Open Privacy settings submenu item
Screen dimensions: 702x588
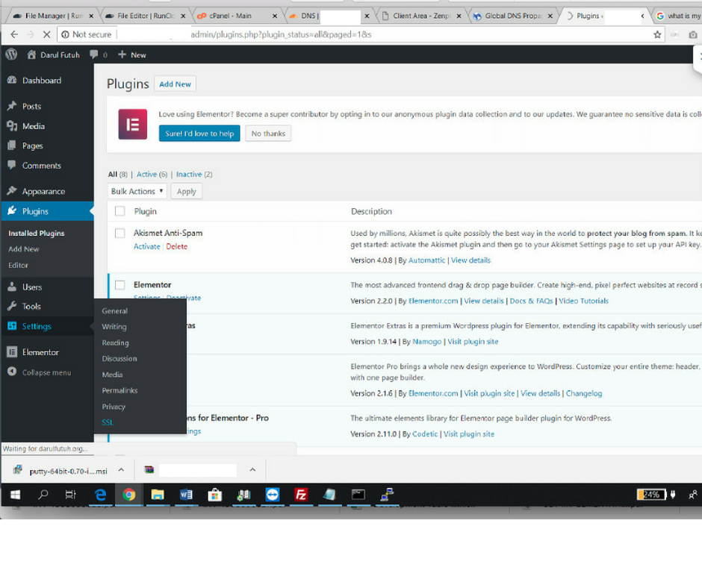point(114,407)
